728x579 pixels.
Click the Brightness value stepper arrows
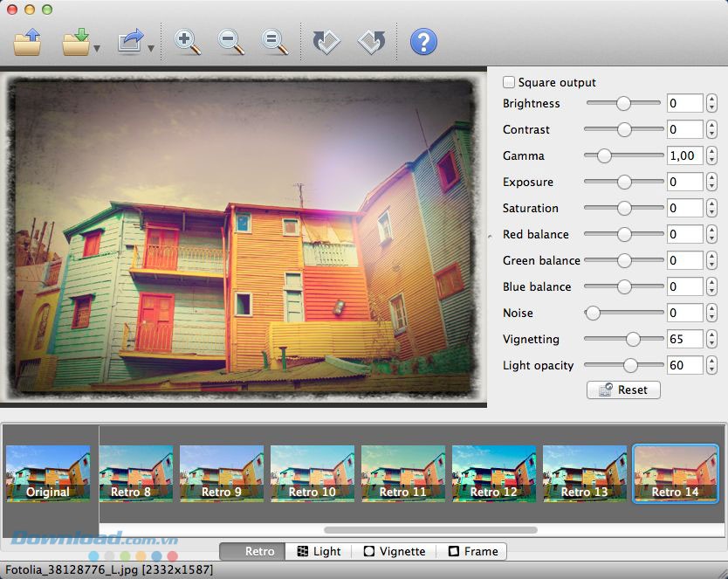click(x=712, y=103)
